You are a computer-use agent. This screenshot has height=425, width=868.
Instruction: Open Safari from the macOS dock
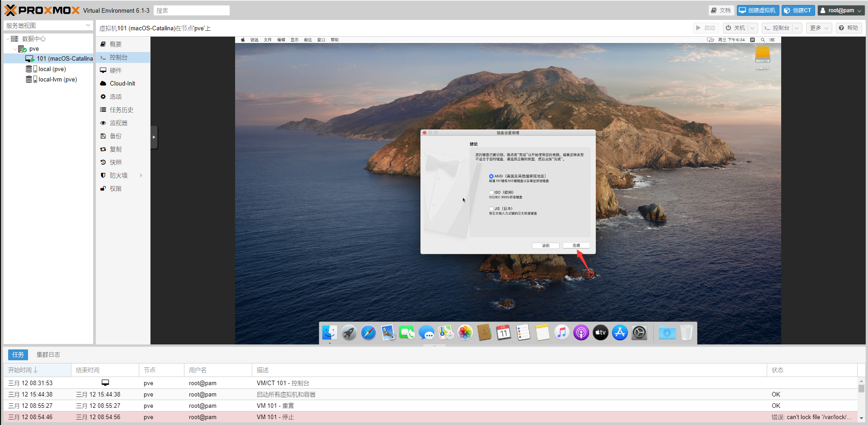[x=368, y=333]
